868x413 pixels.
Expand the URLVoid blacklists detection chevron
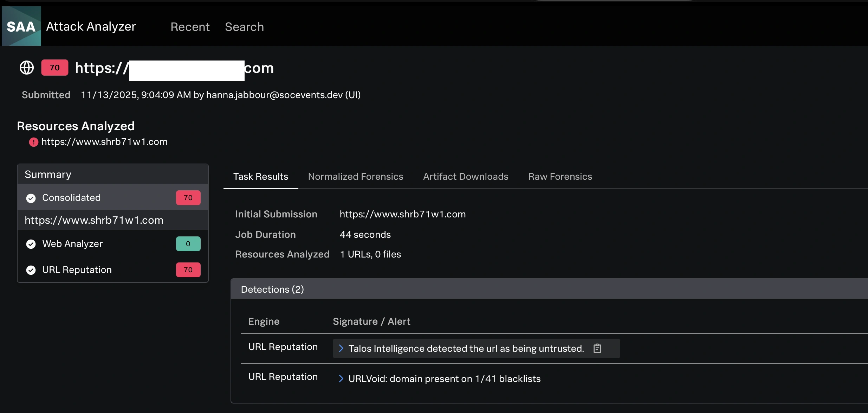tap(341, 379)
